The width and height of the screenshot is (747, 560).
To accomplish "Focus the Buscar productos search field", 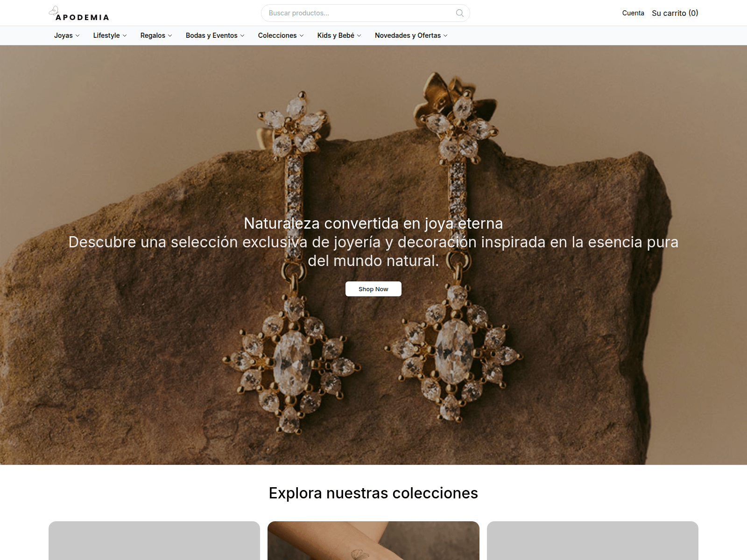I will [365, 13].
